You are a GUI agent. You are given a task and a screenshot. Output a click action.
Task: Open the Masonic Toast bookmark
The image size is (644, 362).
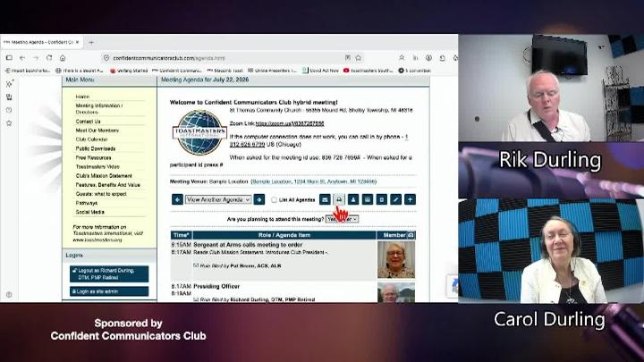(x=225, y=71)
